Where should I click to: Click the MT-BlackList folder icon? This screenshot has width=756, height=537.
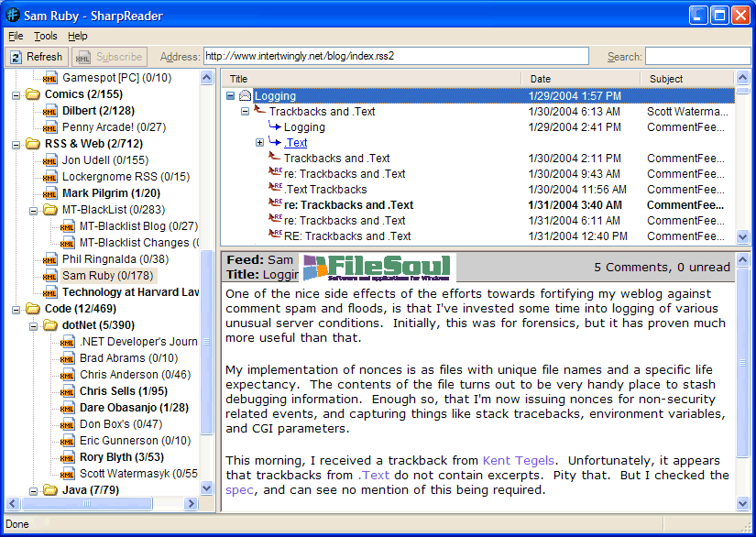coord(49,210)
